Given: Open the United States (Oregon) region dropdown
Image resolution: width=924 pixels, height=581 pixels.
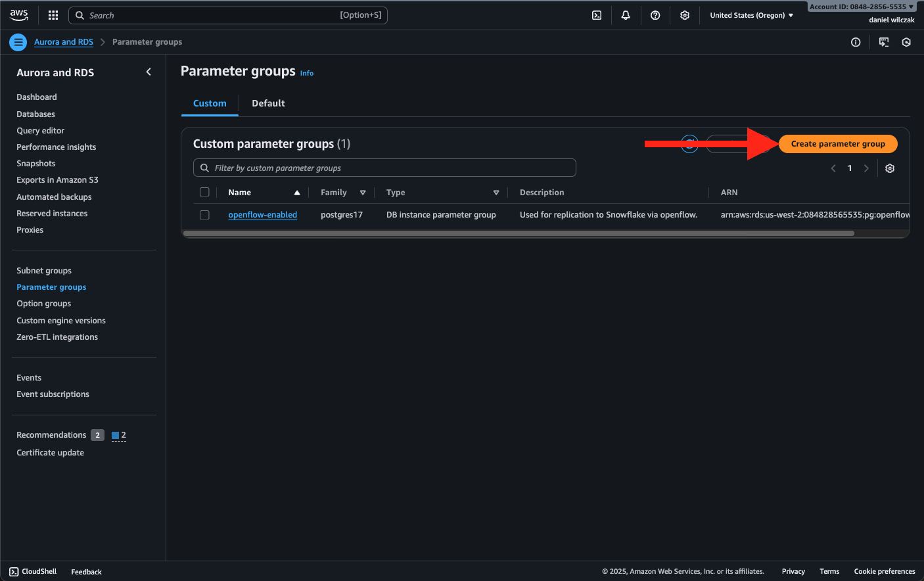Looking at the screenshot, I should tap(751, 15).
